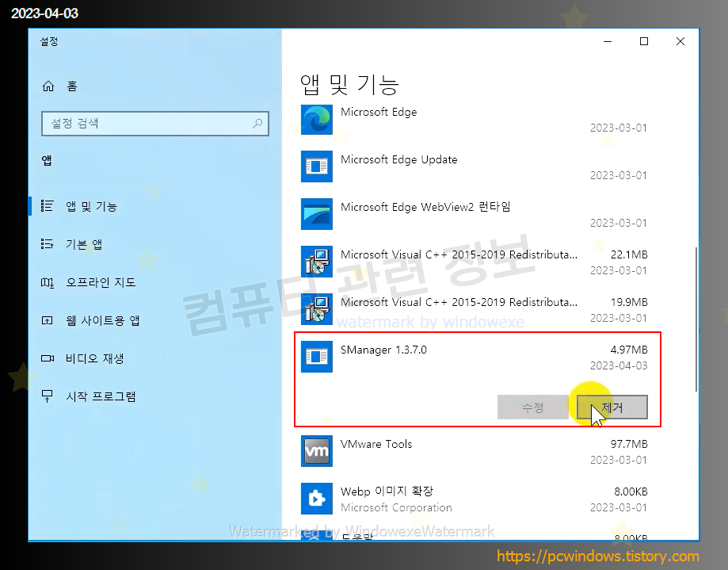The width and height of the screenshot is (728, 570).
Task: Click the 97.7MB size of VMware Tools
Action: point(629,444)
